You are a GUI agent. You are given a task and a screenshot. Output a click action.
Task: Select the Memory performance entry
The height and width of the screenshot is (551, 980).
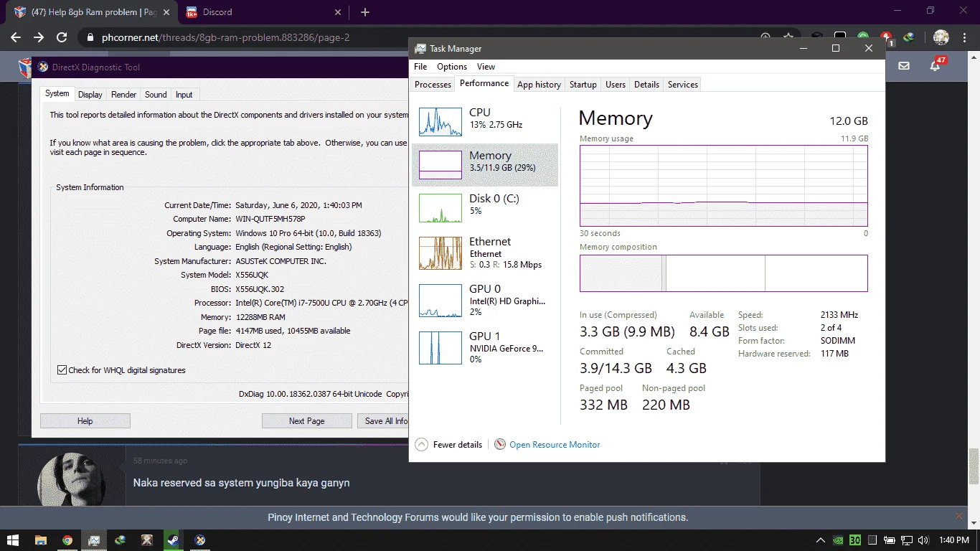(x=485, y=165)
